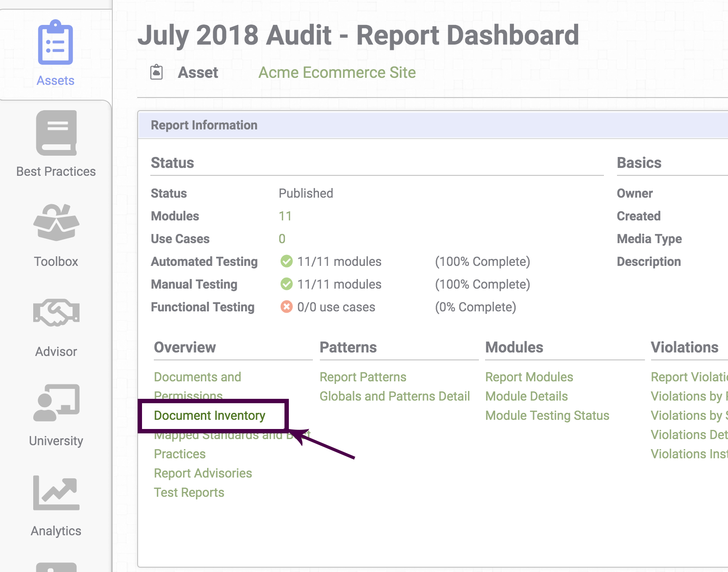728x572 pixels.
Task: Select the Assets clipboard icon in sidebar
Action: click(55, 42)
